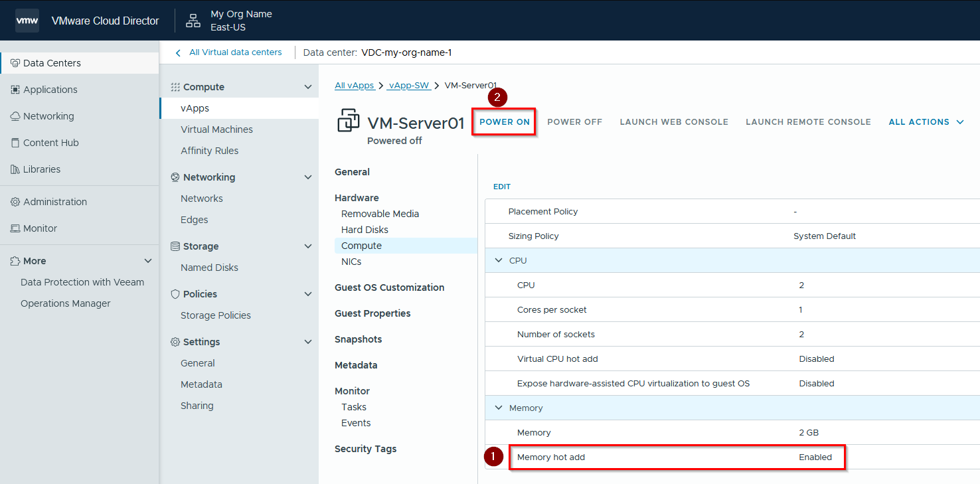Collapse the Networking section chevron in the data center menu
The image size is (980, 484).
click(307, 177)
